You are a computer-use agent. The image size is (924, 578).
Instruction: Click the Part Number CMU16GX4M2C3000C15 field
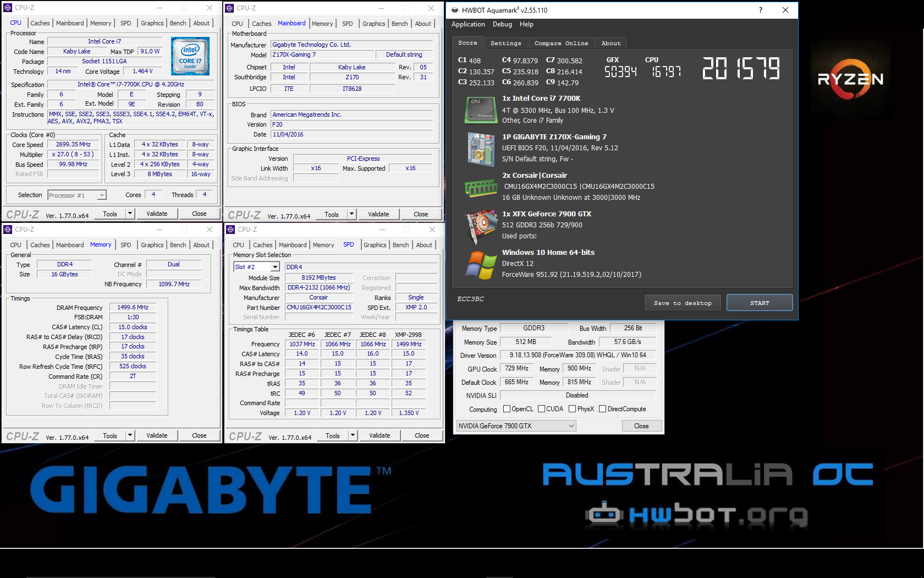coord(319,308)
